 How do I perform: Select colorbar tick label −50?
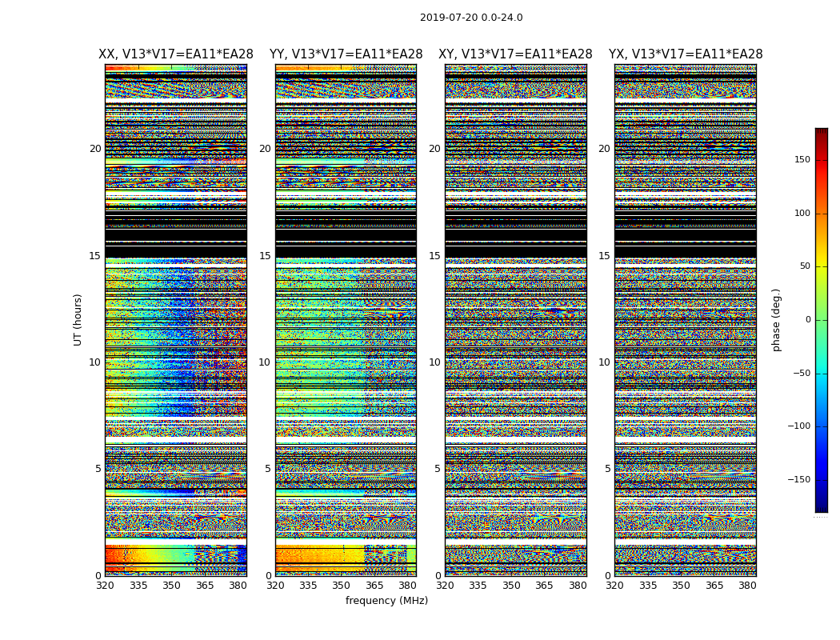[802, 373]
